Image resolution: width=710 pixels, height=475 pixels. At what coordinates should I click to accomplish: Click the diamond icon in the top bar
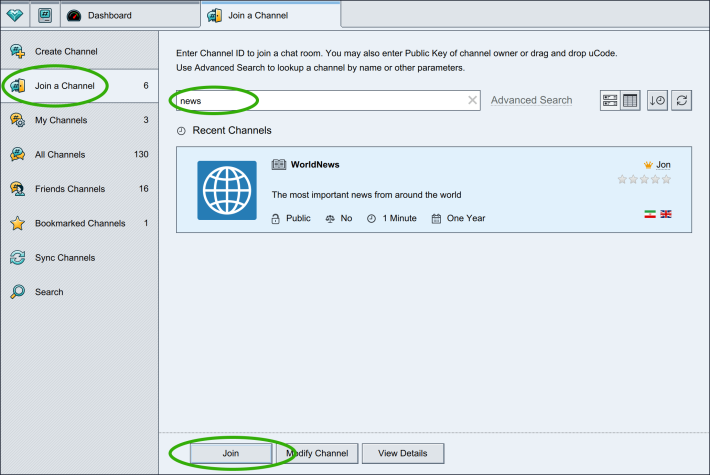pos(15,15)
